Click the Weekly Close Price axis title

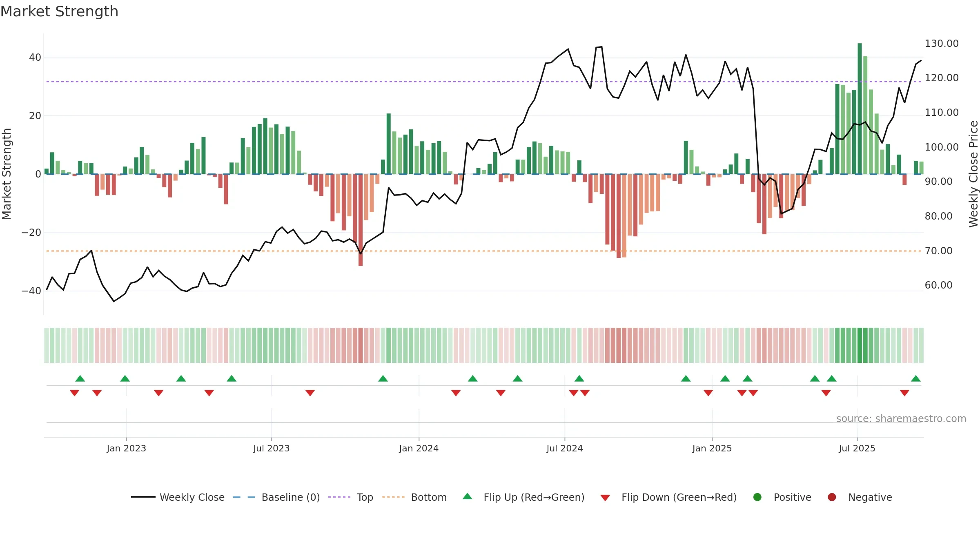(x=973, y=174)
